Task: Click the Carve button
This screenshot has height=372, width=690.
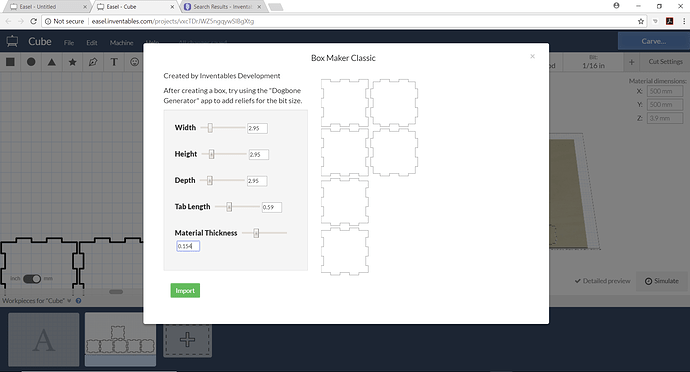Action: tap(653, 41)
